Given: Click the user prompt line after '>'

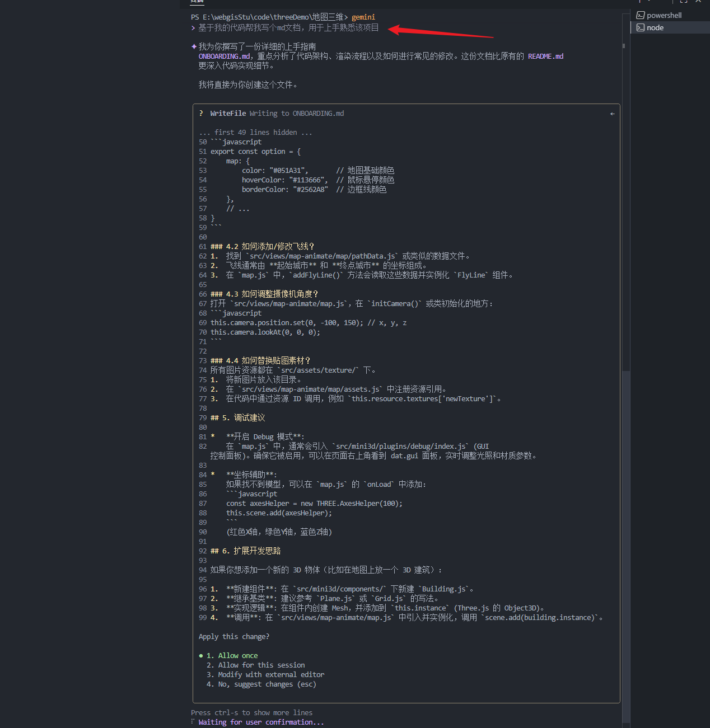Looking at the screenshot, I should click(288, 27).
